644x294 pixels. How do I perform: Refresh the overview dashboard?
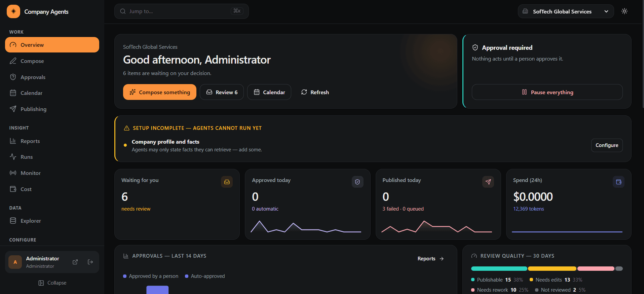315,92
